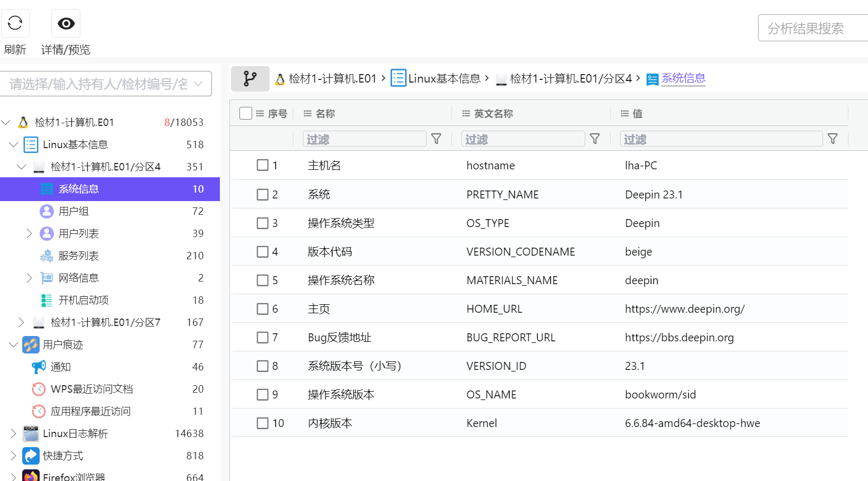Click Linux日志解析 log icon
868x481 pixels.
pyautogui.click(x=31, y=433)
